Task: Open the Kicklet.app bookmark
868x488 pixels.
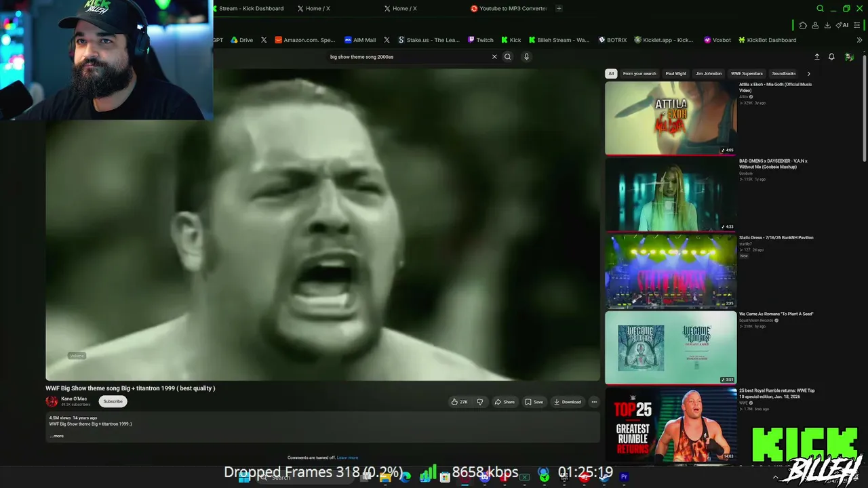Action: pos(664,40)
